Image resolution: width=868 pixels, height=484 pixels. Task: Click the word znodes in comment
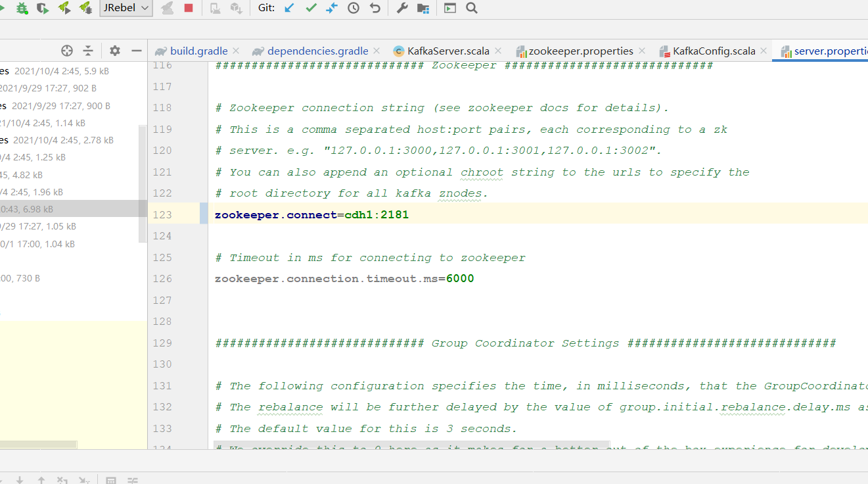click(x=460, y=193)
